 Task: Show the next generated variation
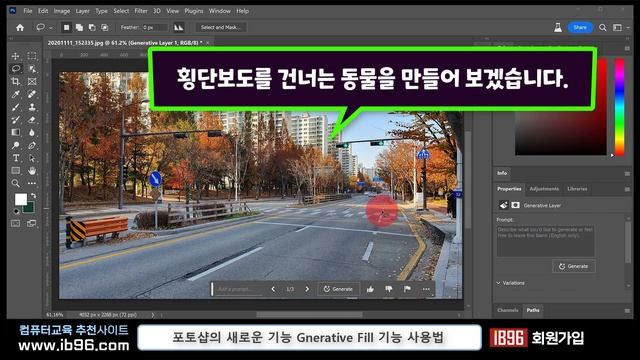point(307,289)
